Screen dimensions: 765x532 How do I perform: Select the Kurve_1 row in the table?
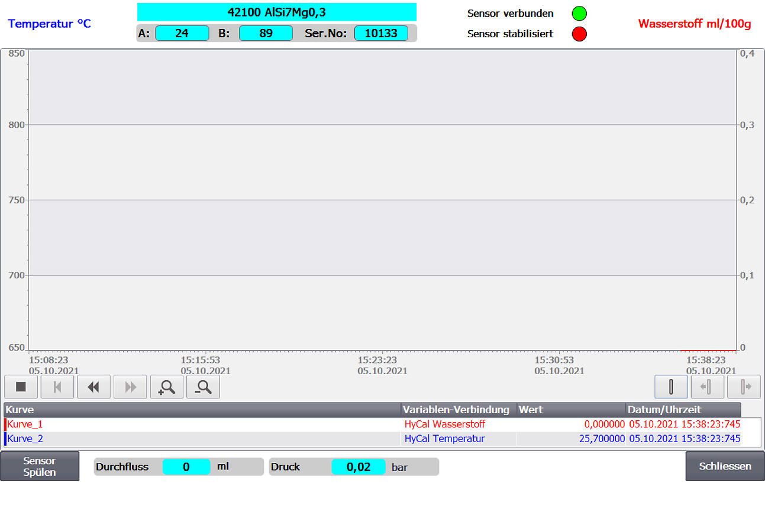pyautogui.click(x=201, y=424)
